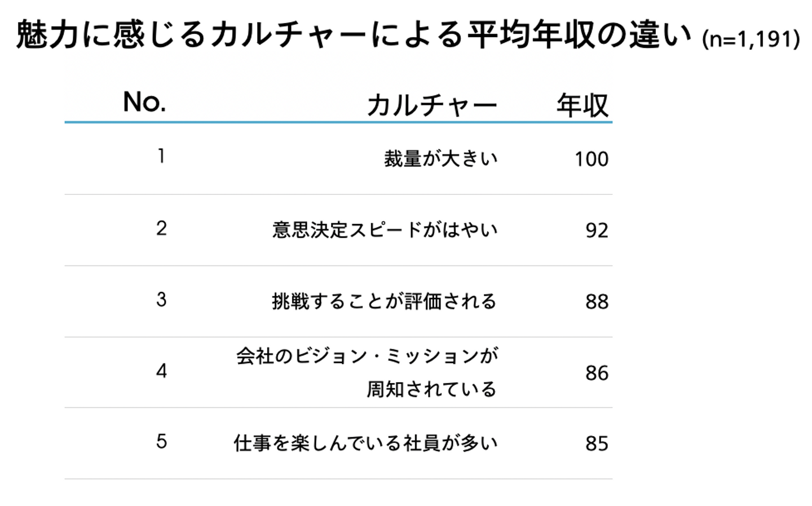Screen dimensions: 812x506
Task: Click the value 100 in the 年収 column
Action: tap(592, 159)
